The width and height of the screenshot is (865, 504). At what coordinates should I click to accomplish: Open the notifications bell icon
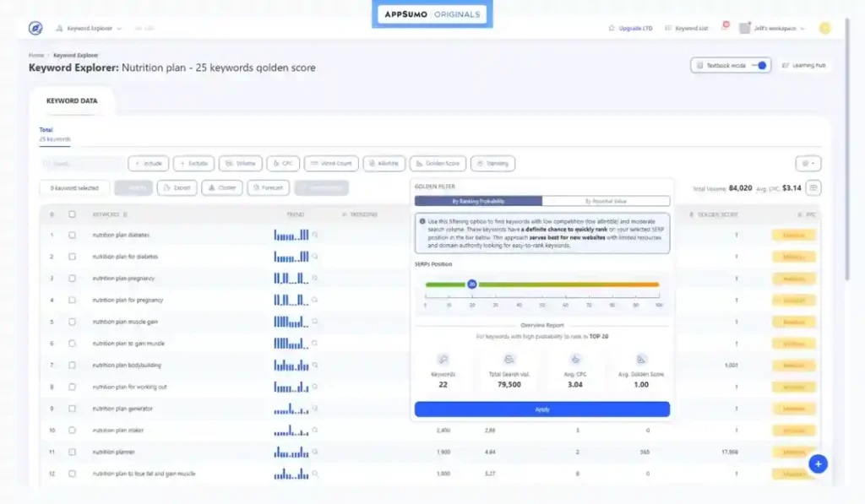[723, 28]
